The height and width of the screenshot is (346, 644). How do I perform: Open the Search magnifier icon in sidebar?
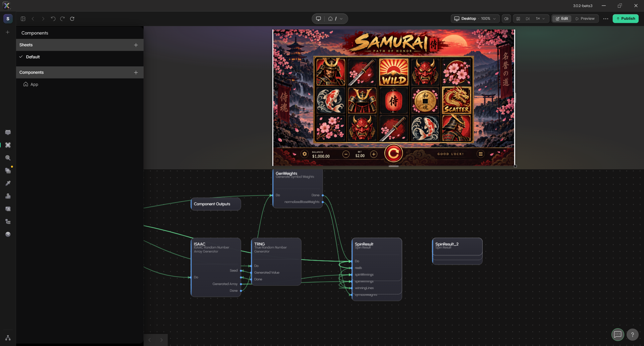point(8,158)
